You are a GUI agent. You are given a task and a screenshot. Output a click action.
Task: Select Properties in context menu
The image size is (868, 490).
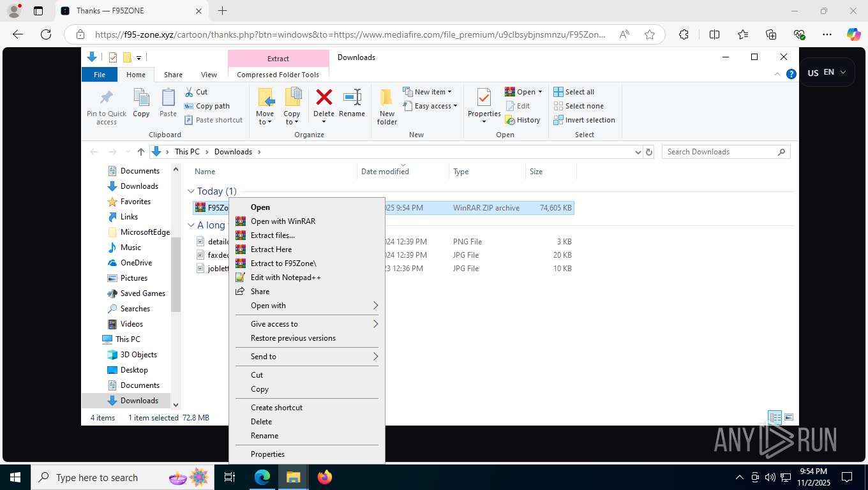[307, 454]
